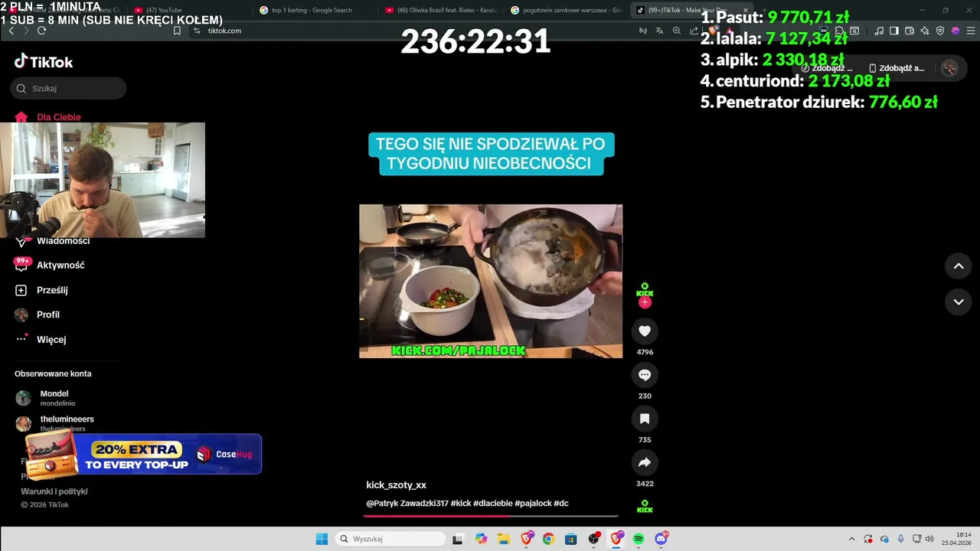
Task: Click the TikTok logo
Action: point(44,61)
